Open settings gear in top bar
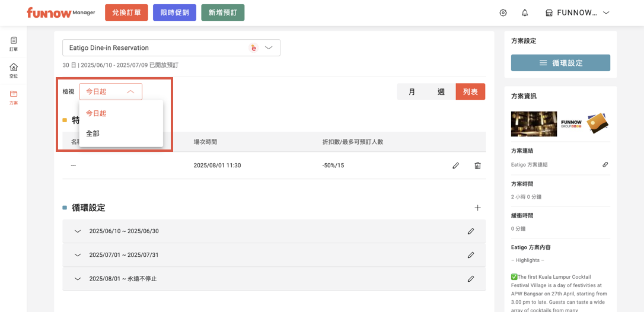The width and height of the screenshot is (644, 312). tap(503, 12)
